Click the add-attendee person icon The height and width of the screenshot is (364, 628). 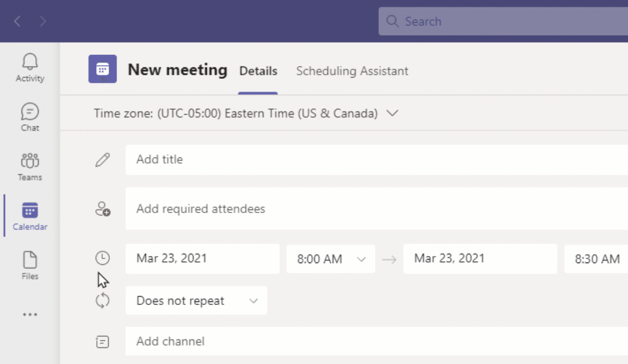point(102,208)
